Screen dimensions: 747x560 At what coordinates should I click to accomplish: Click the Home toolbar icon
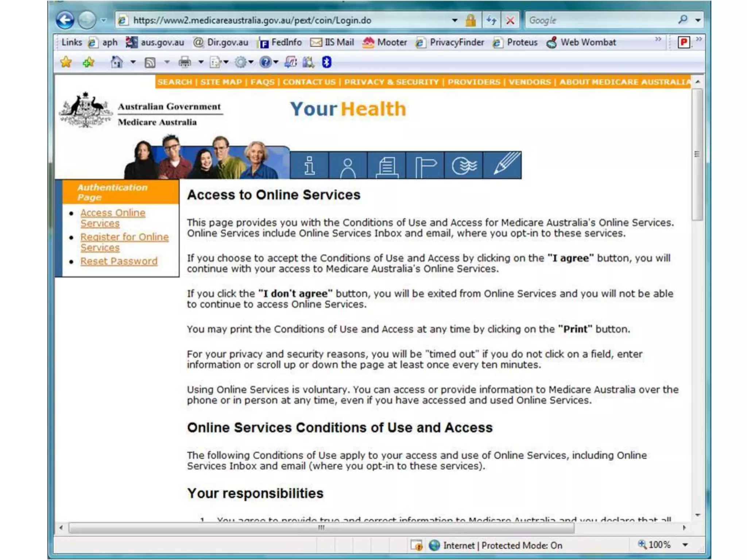[x=116, y=62]
